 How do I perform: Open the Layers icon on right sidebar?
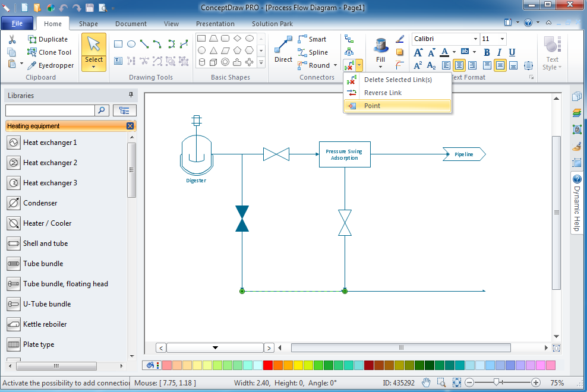(577, 113)
